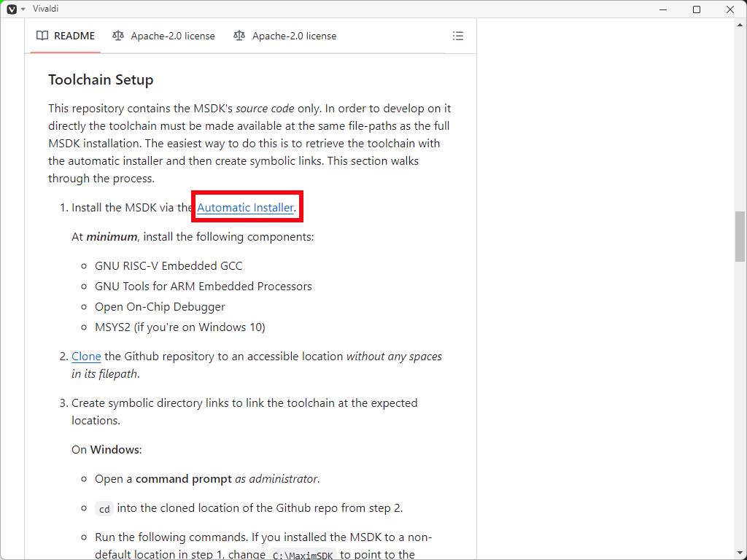Screen dimensions: 747x560
Task: Click the MSYS2 (if you're on Windows 10) item
Action: point(180,327)
